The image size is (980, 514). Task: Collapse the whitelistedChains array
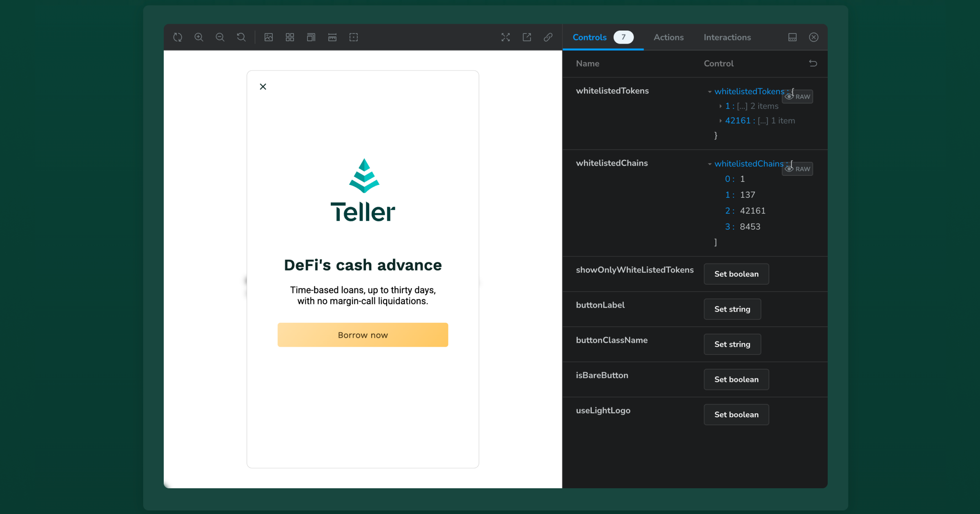709,164
